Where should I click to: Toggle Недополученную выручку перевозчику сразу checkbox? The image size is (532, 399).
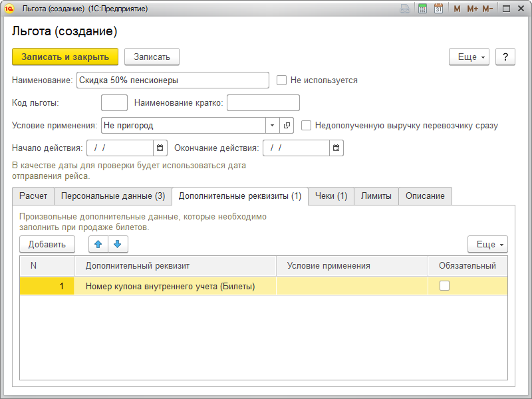click(x=307, y=125)
